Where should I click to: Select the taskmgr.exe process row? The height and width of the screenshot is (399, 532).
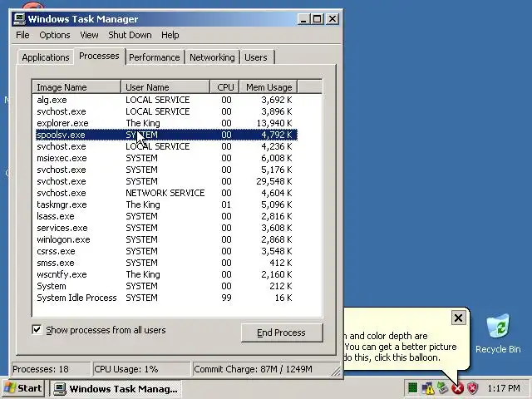pos(166,204)
